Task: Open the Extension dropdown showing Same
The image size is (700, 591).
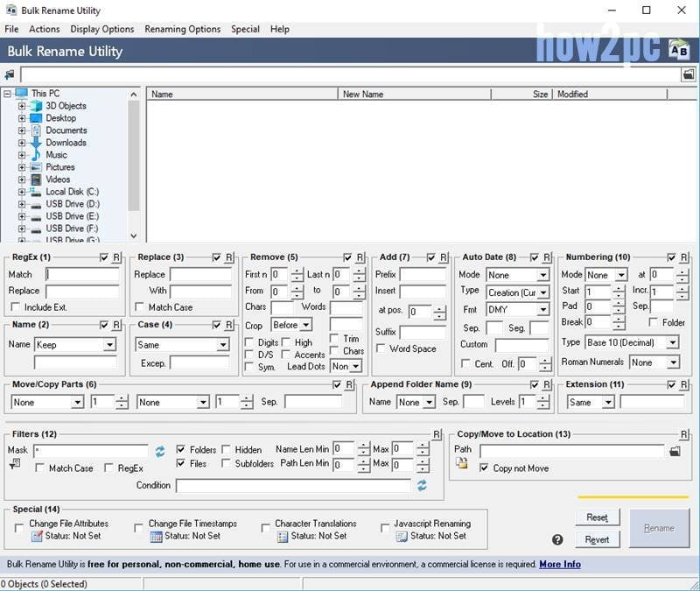Action: click(x=591, y=402)
